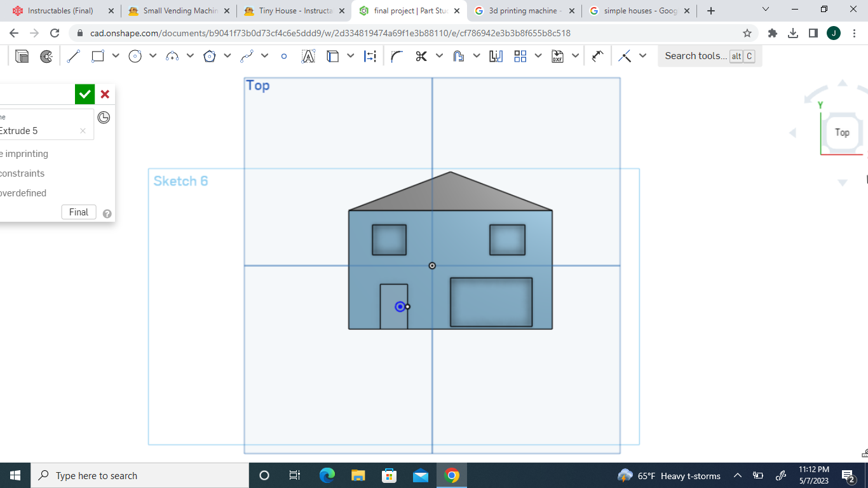The image size is (868, 488).
Task: Select the sketch Text tool
Action: pos(309,56)
